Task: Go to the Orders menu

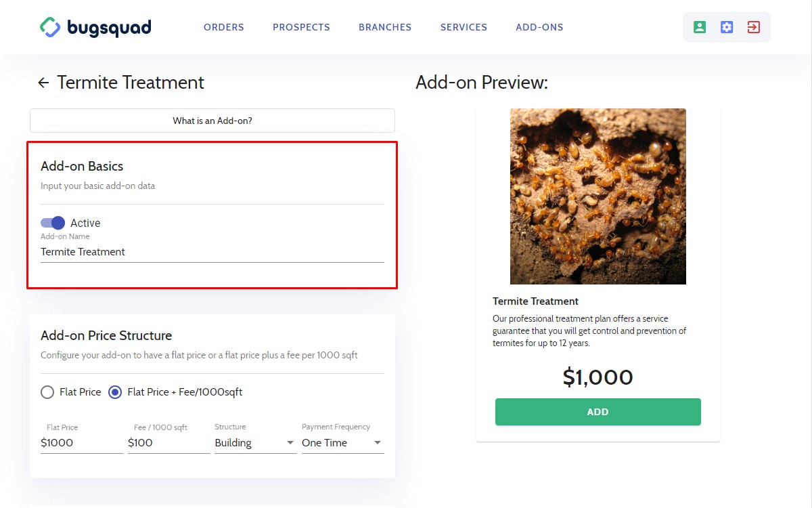Action: pos(224,28)
